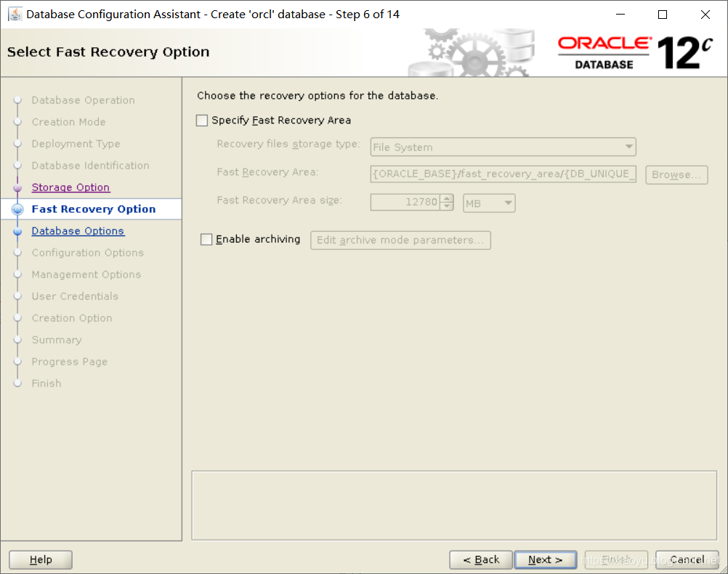This screenshot has width=728, height=574.
Task: Click 'Choose the recovery options for the database.' text
Action: point(318,96)
